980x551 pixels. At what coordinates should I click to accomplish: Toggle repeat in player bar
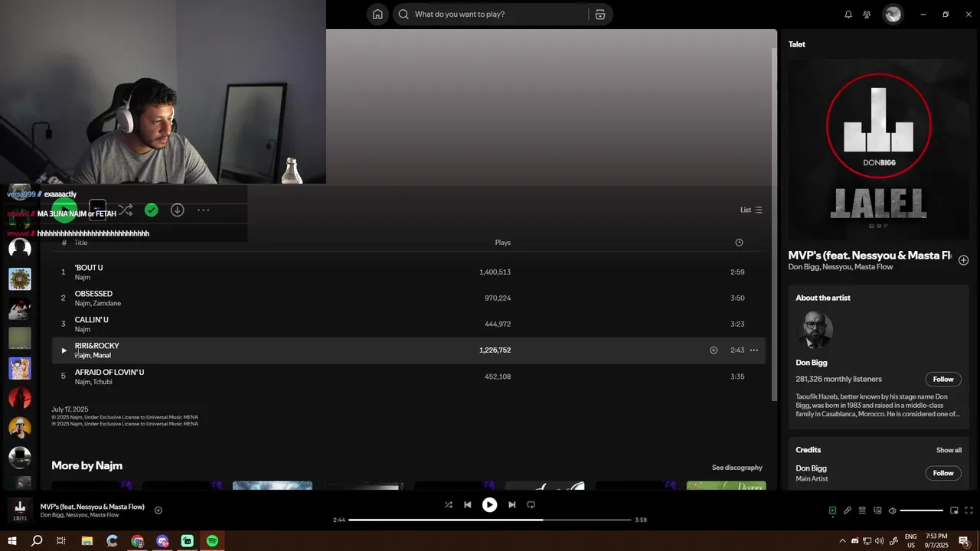point(531,505)
